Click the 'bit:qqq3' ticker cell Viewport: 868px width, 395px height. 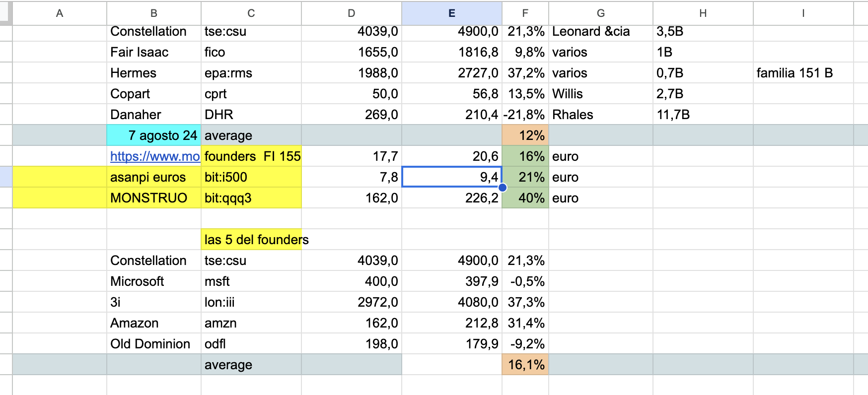[x=251, y=198]
